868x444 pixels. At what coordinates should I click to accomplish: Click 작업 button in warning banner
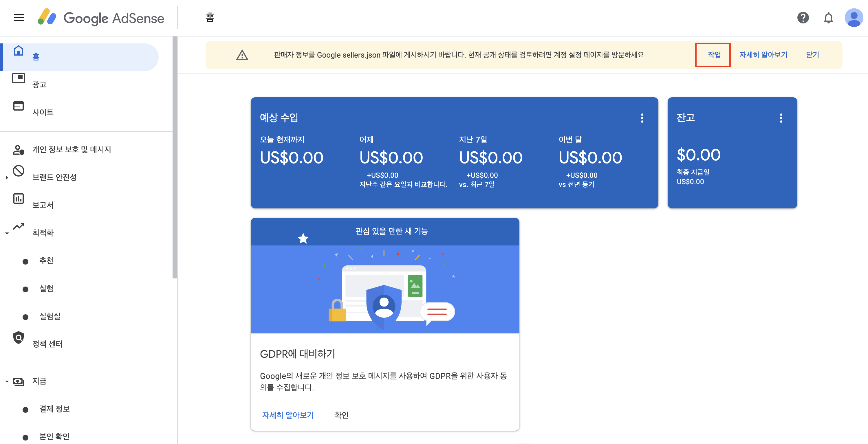pos(714,55)
